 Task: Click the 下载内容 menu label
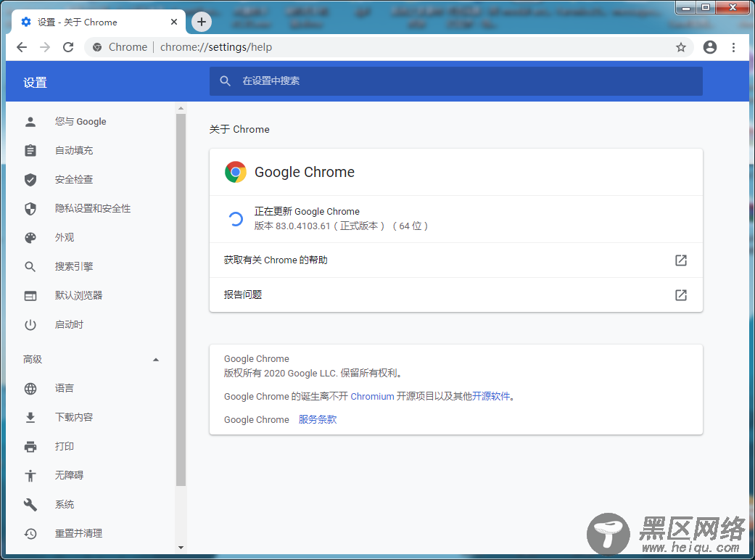[74, 418]
